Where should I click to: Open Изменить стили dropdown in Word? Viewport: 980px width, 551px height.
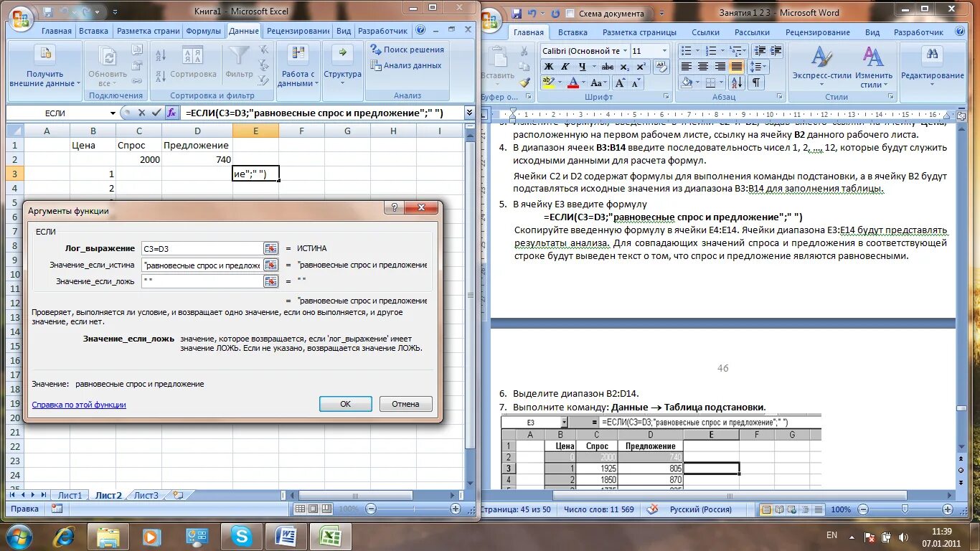[873, 68]
